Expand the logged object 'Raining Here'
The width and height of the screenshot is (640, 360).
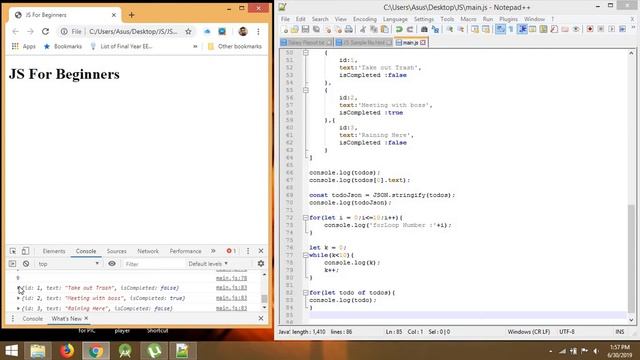pos(18,308)
